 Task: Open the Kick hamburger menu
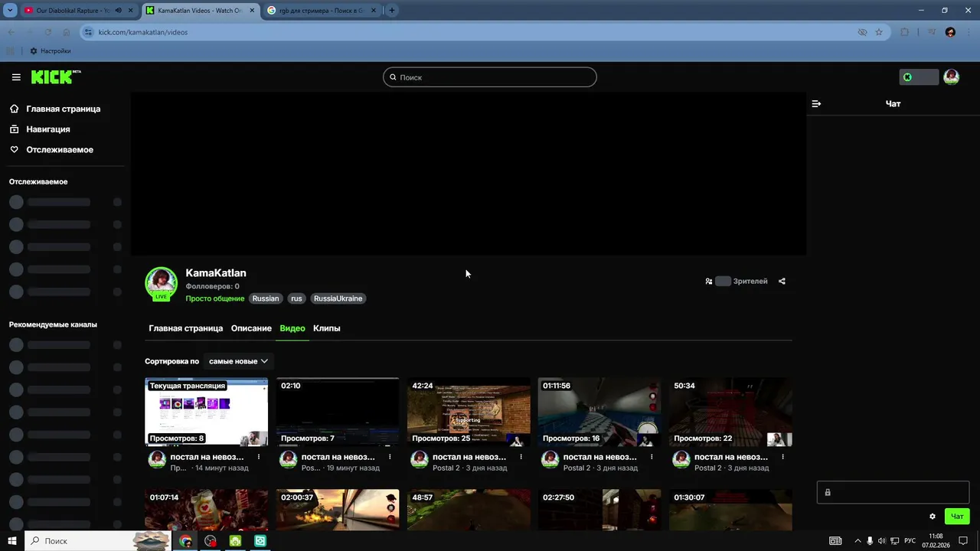(x=16, y=77)
